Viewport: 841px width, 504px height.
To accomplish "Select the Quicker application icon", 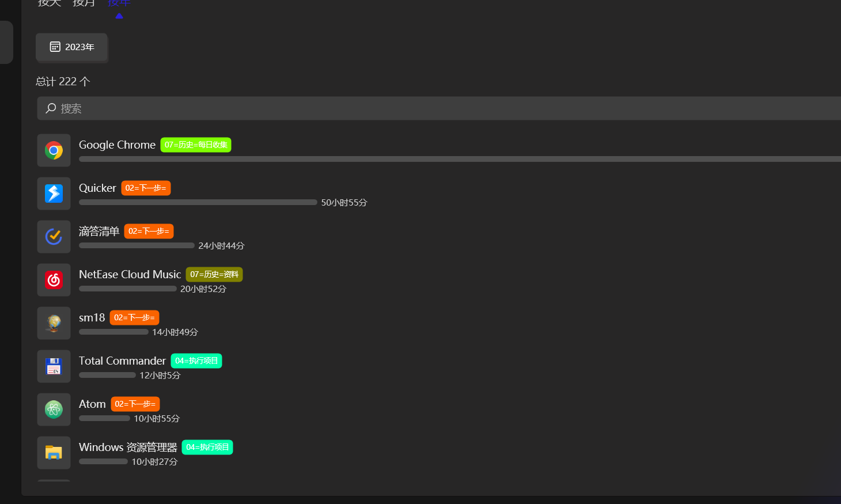I will point(54,194).
